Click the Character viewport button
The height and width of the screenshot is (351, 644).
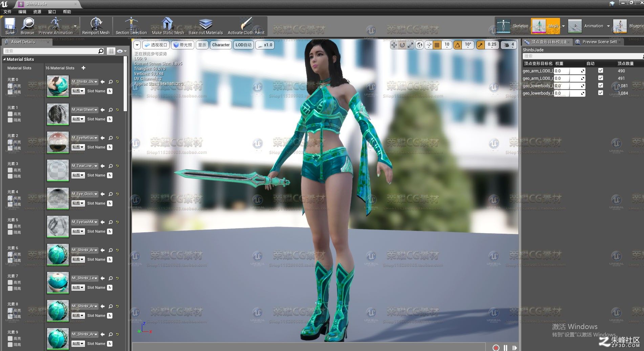click(221, 45)
